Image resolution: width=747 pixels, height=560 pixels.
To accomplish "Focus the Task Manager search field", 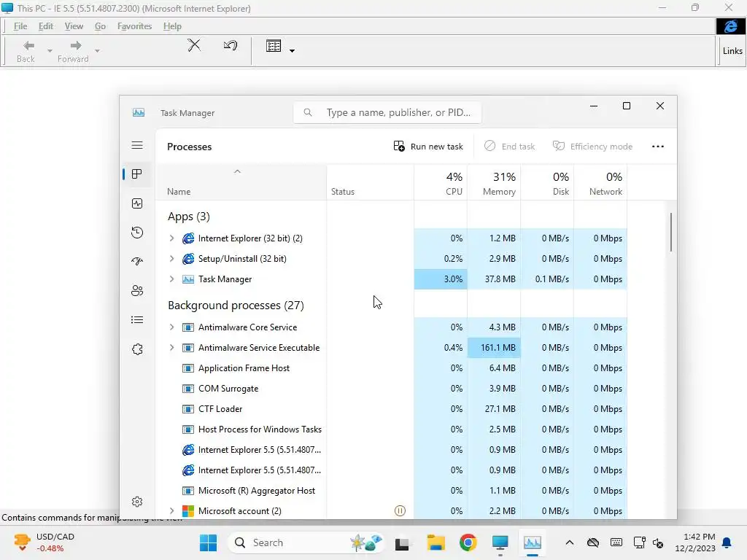I will (387, 112).
